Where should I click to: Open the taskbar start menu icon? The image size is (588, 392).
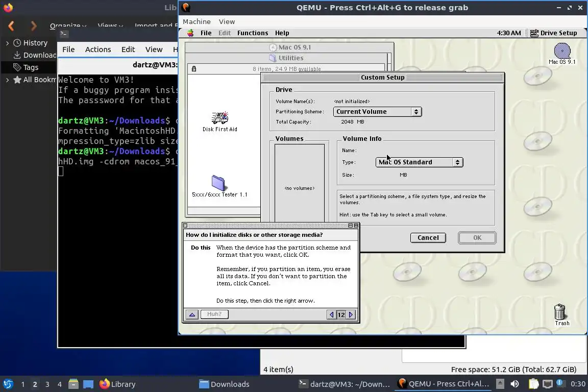(8, 384)
